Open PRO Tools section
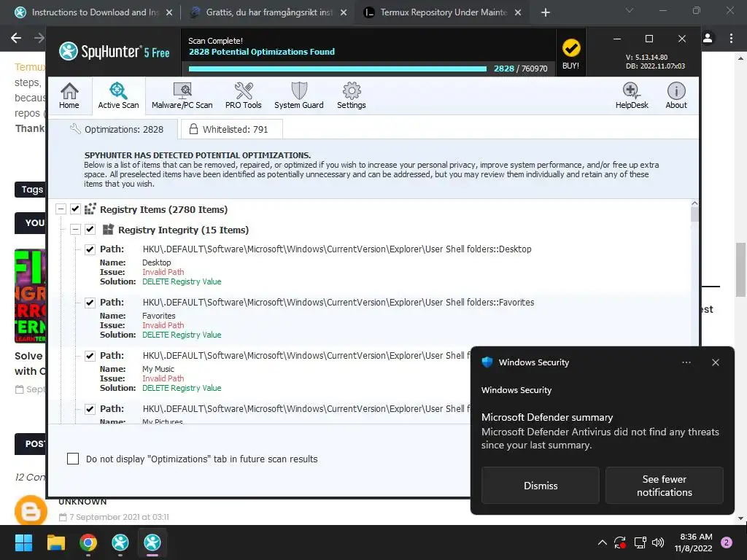Screen dimensions: 747x560 pos(244,96)
